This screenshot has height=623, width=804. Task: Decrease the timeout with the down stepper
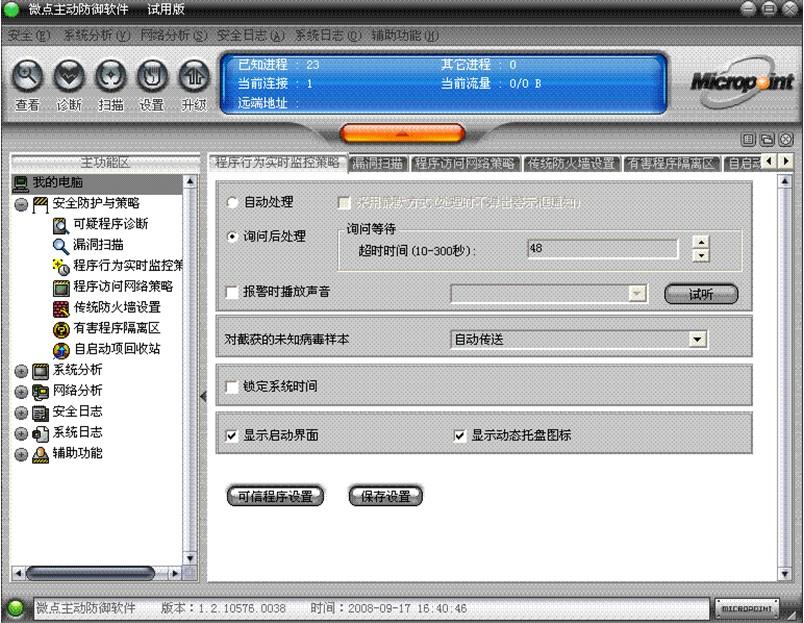[x=701, y=255]
